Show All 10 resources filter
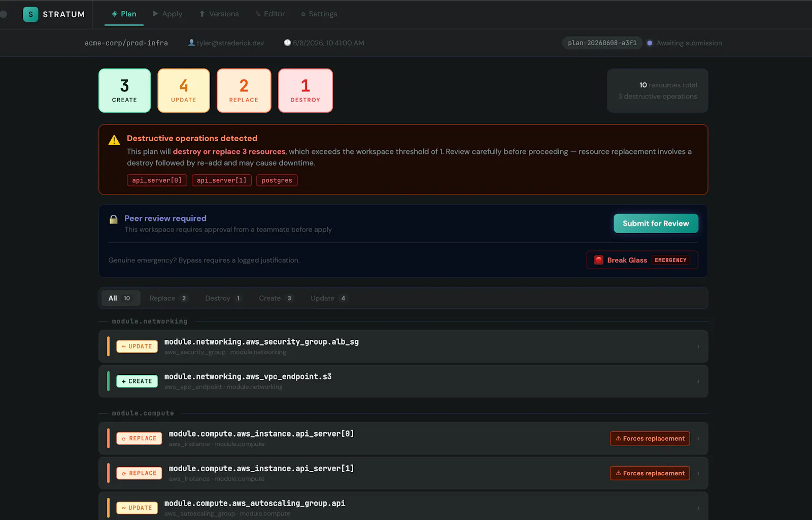The width and height of the screenshot is (812, 520). [x=120, y=298]
